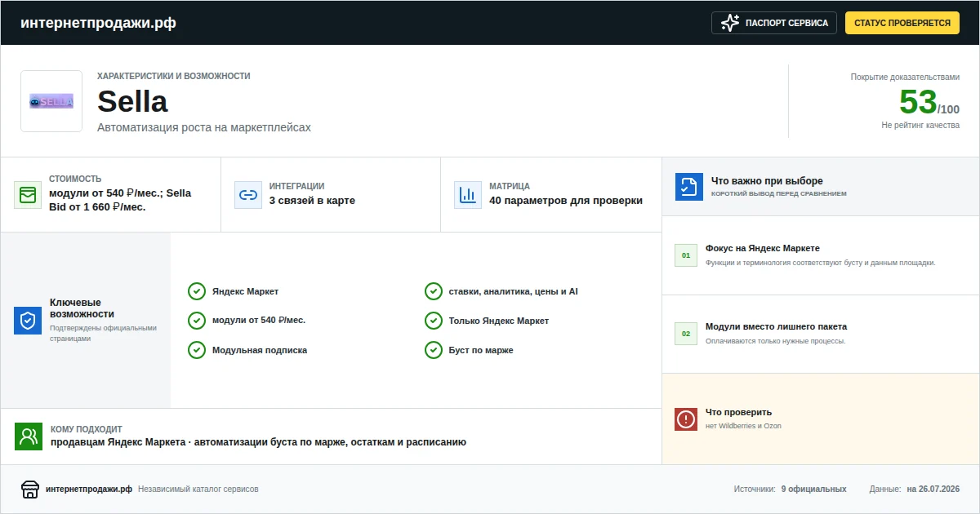Click the check icon beside Модульная подписка

click(x=197, y=350)
